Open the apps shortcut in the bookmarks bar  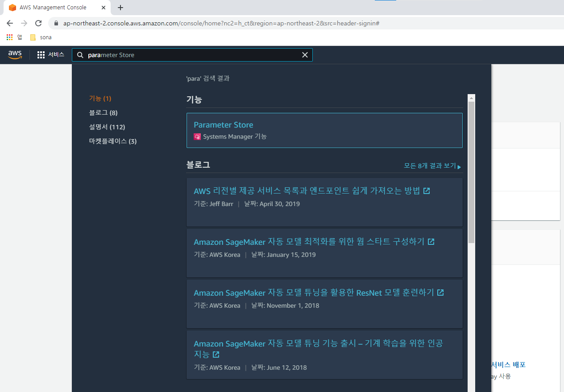coord(14,37)
